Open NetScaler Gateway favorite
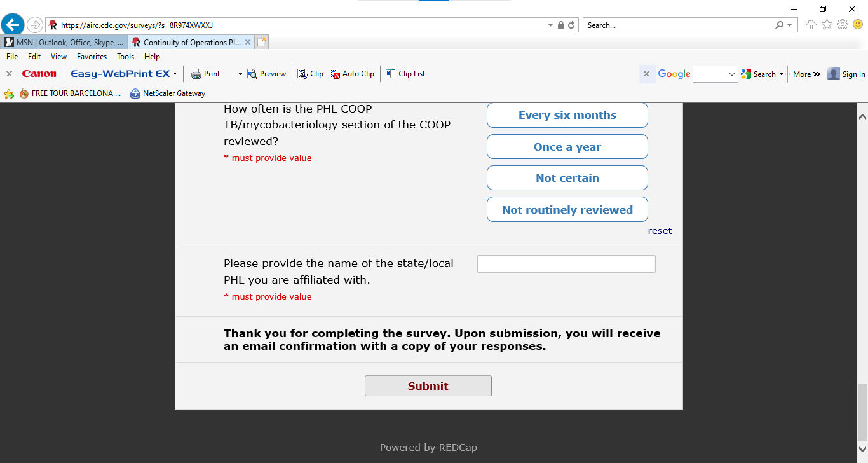 [x=168, y=93]
